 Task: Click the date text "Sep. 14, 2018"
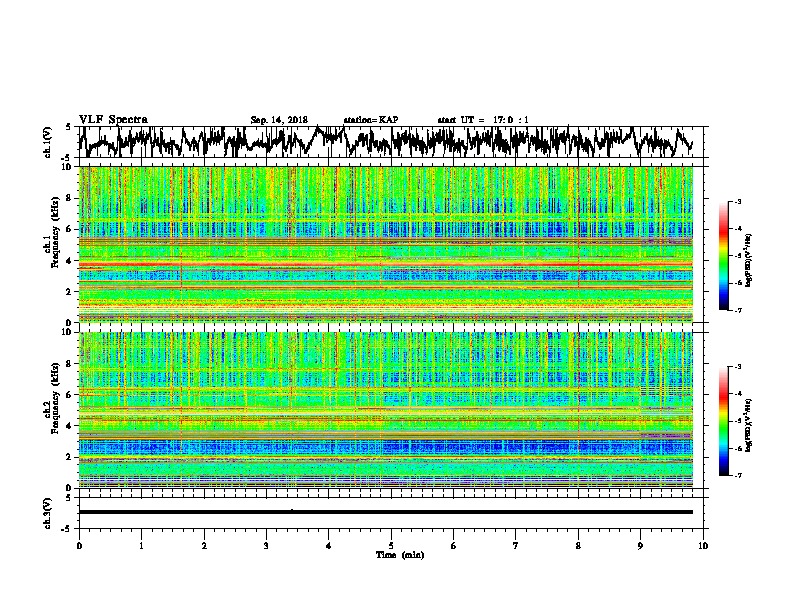[279, 120]
